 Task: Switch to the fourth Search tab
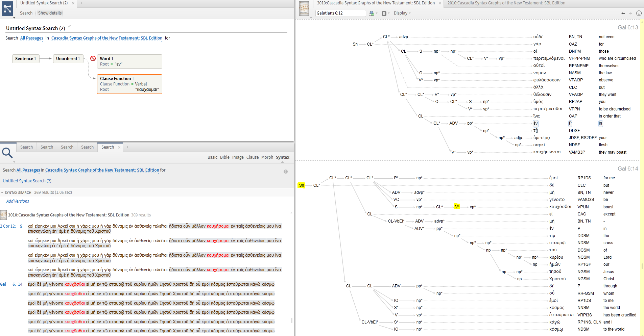pos(87,147)
